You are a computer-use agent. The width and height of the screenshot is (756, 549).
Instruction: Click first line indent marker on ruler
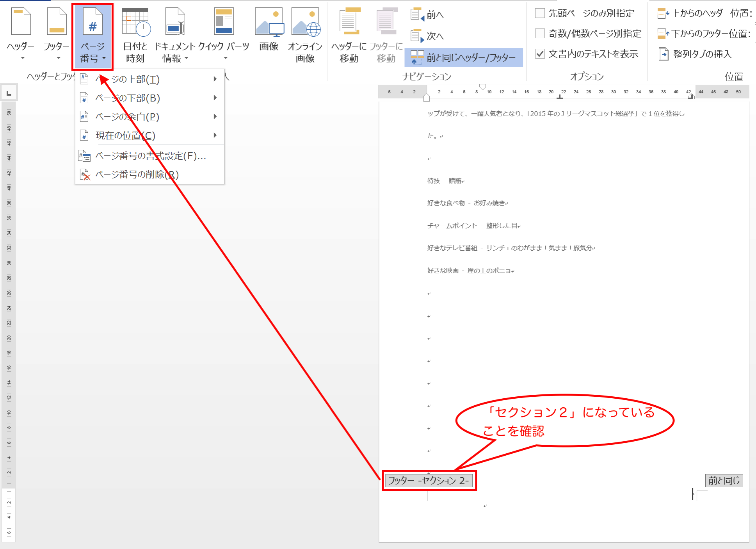(482, 87)
